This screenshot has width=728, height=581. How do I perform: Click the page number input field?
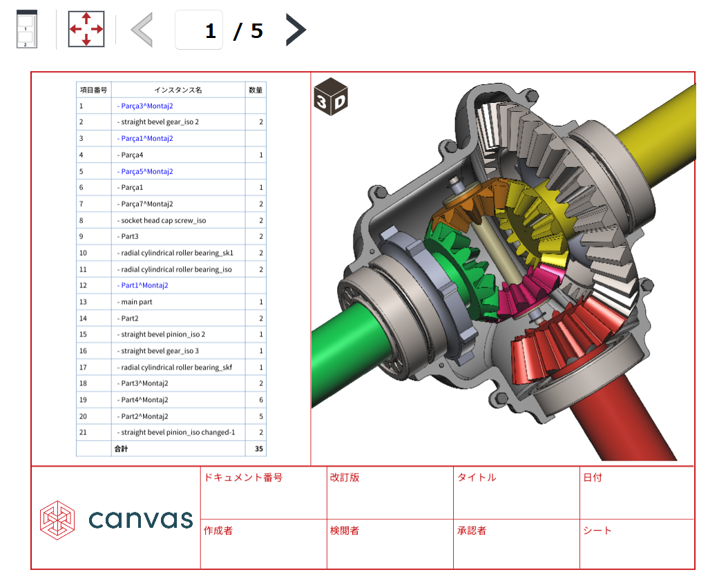pos(199,30)
